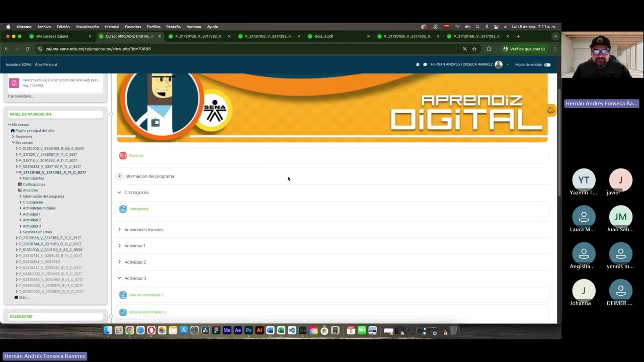
Task: Open the Anuncios forum icon
Action: (123, 155)
